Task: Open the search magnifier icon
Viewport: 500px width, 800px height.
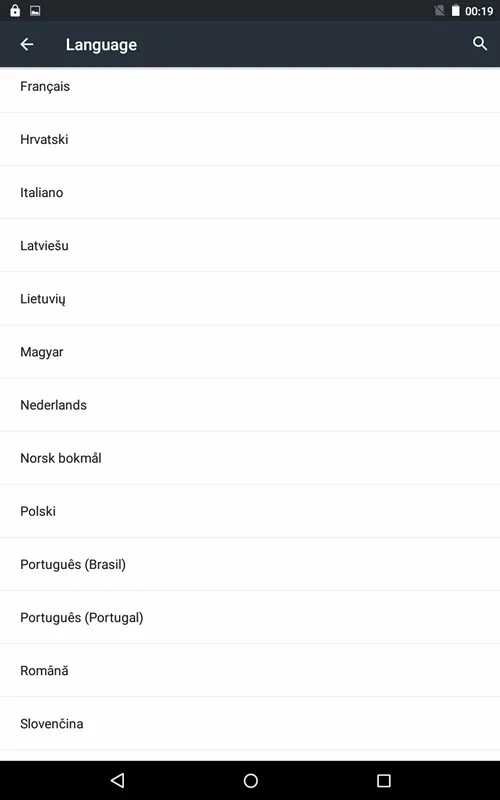Action: tap(480, 43)
